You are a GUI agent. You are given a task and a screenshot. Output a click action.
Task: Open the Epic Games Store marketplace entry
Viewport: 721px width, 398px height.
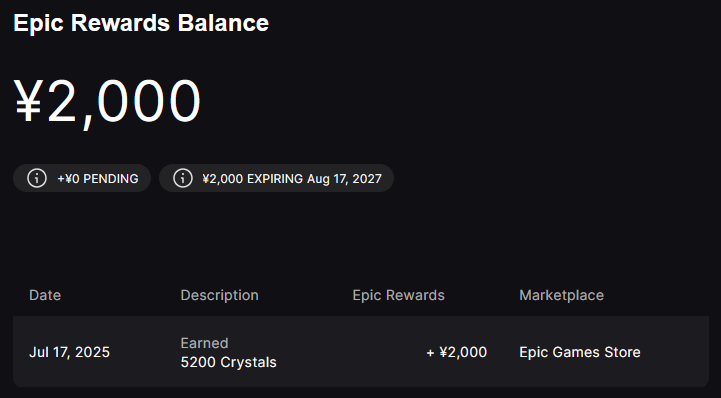(580, 352)
